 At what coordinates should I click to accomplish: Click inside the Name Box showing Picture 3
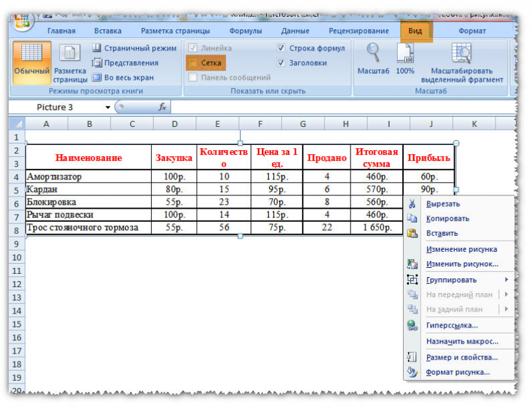[56, 107]
